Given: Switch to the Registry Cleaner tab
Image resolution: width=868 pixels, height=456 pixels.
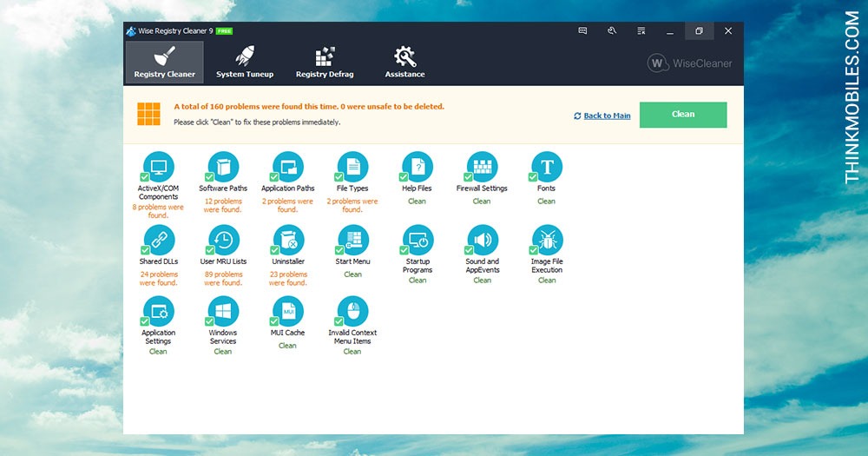Looking at the screenshot, I should coord(164,62).
